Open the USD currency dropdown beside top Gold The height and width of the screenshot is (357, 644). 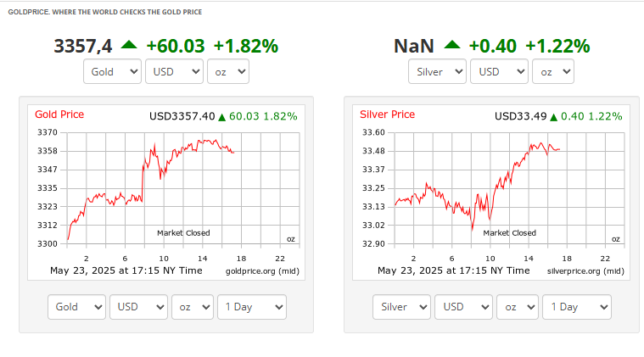click(x=174, y=71)
